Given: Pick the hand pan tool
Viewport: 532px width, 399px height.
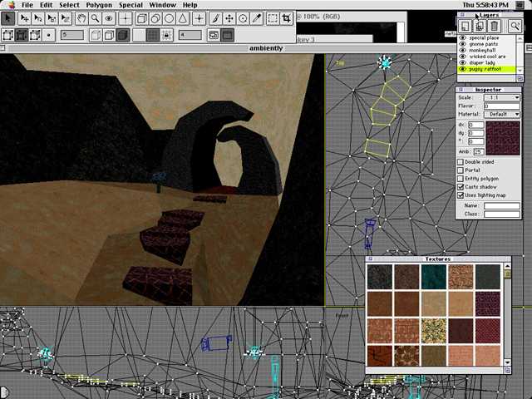Looking at the screenshot, I should (81, 17).
